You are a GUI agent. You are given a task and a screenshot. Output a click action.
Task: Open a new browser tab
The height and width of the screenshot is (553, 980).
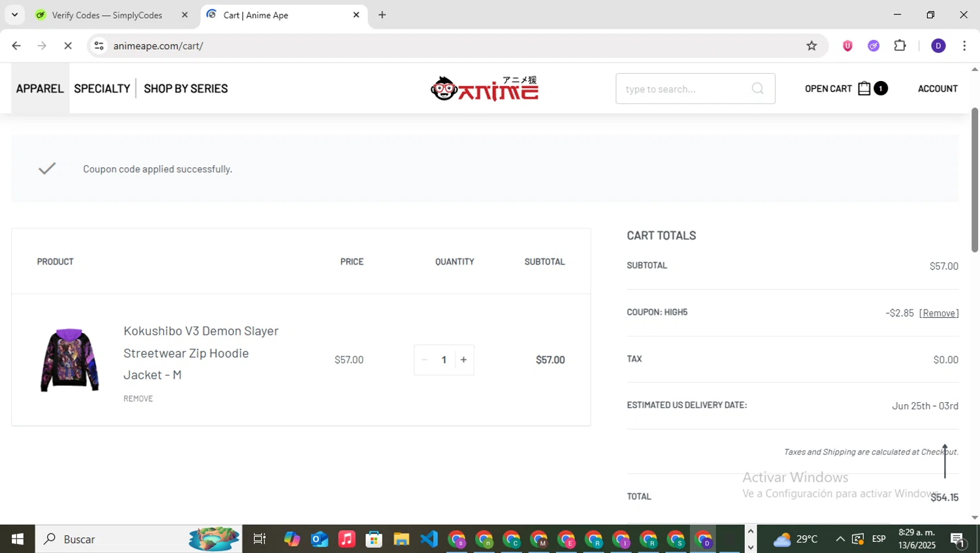[382, 15]
